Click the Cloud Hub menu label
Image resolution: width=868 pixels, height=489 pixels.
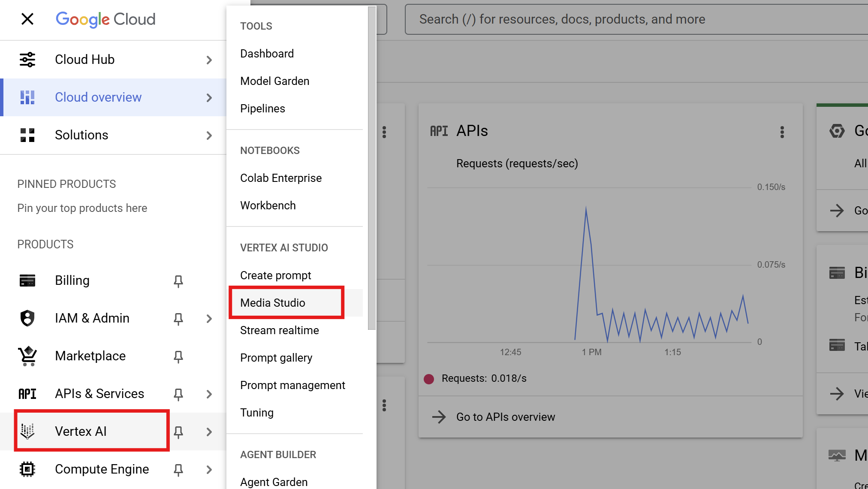(84, 60)
